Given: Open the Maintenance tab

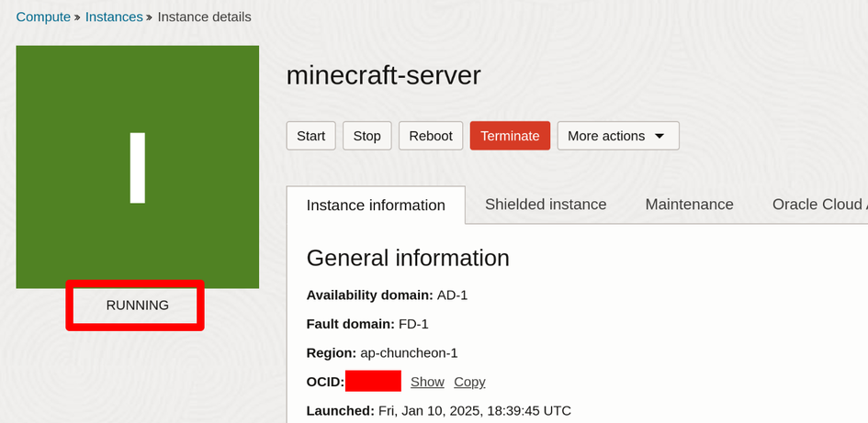Looking at the screenshot, I should tap(689, 205).
